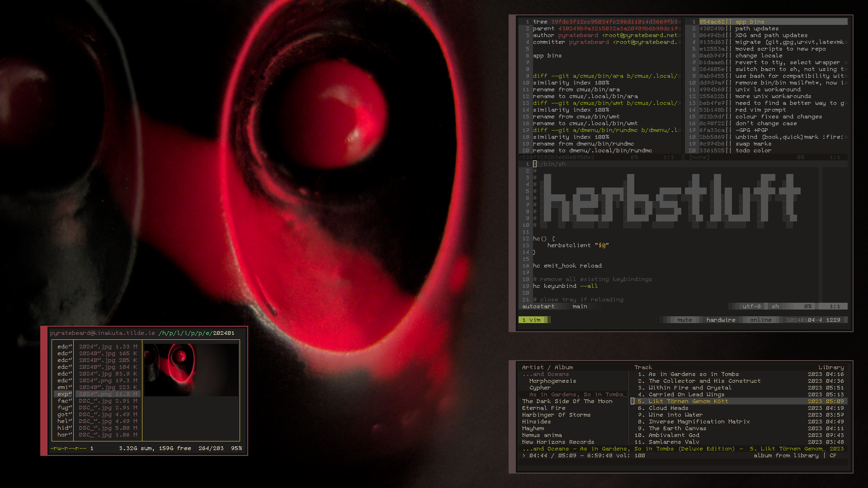
Task: Select the highlighted 11.9 M png file in ranger
Action: (x=108, y=394)
